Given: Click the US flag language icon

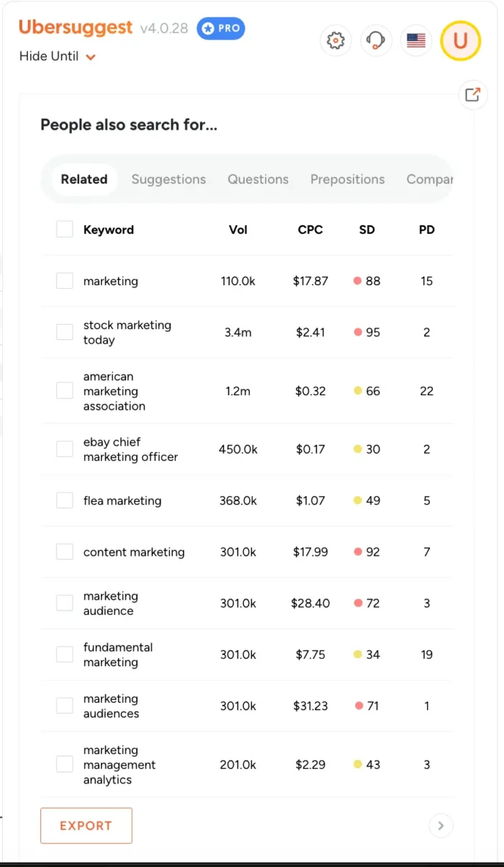Looking at the screenshot, I should coord(415,40).
